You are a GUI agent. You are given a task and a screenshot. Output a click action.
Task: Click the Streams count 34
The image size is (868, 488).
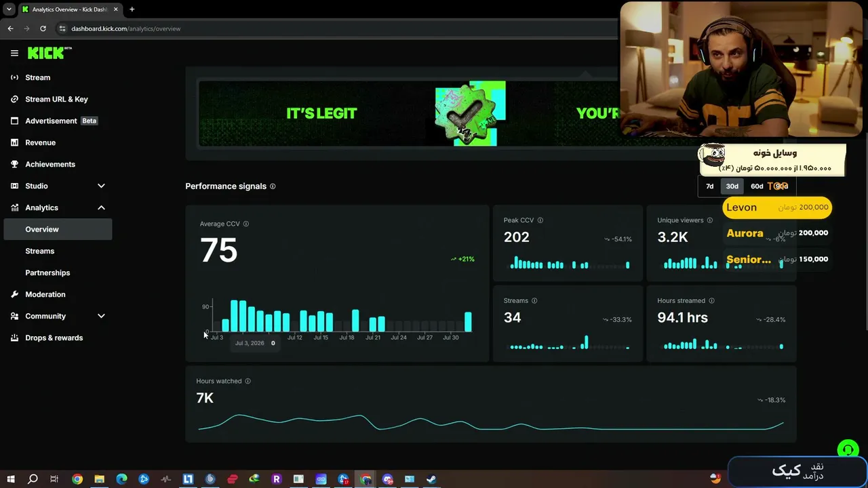(512, 317)
